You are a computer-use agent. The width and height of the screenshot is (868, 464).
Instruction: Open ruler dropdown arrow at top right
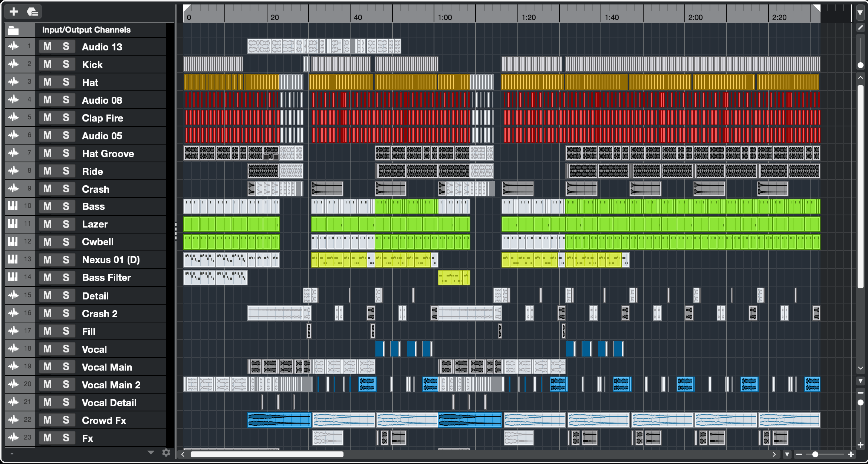coord(860,13)
